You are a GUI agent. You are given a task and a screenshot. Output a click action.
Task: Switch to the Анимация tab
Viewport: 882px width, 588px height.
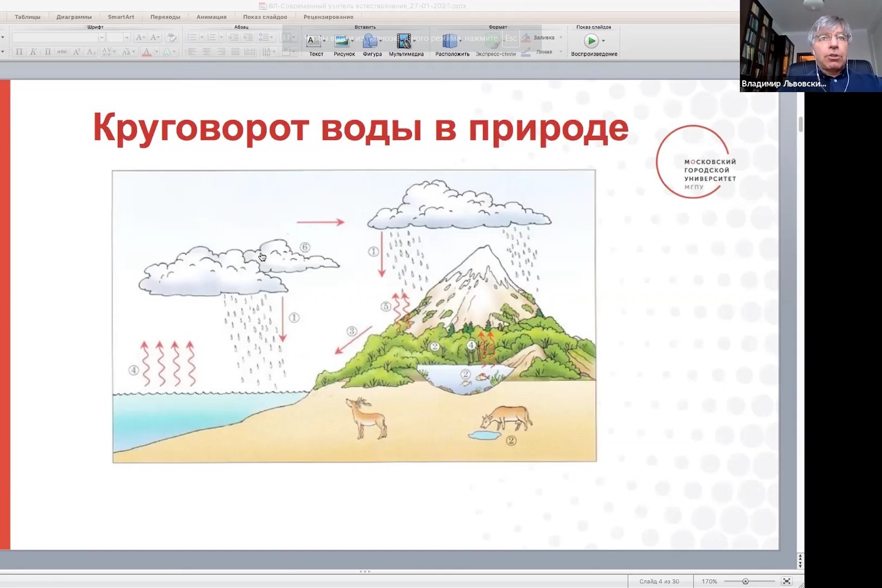click(211, 17)
